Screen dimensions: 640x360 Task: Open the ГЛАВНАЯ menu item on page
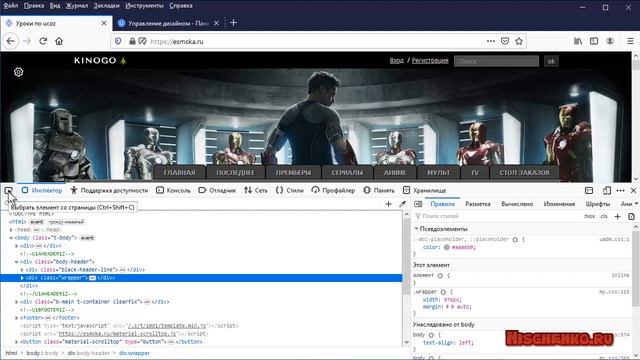pyautogui.click(x=179, y=173)
